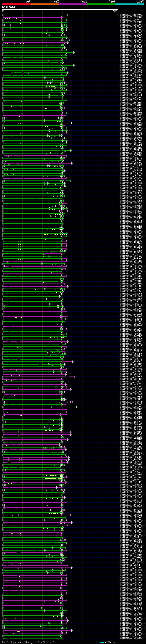Screen dimensions: 146x644
Task: Select the query label BB910816
Action: pyautogui.click(x=8, y=8)
